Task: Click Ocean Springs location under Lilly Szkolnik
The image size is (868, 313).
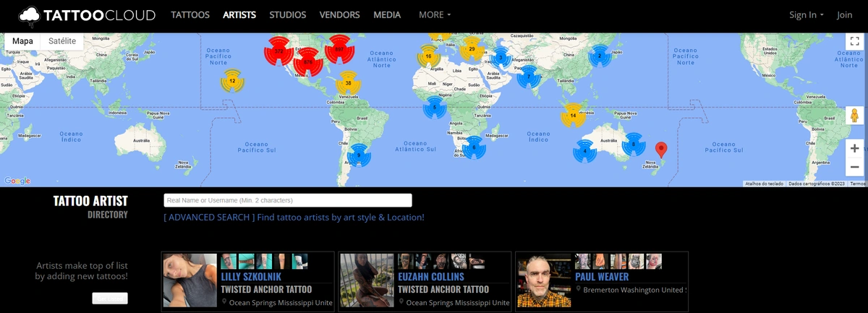Action: [280, 303]
